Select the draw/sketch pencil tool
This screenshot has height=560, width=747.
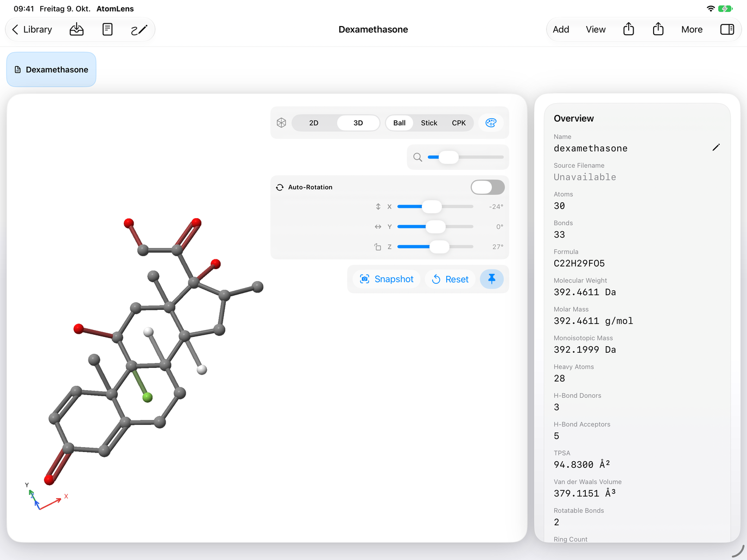point(139,29)
